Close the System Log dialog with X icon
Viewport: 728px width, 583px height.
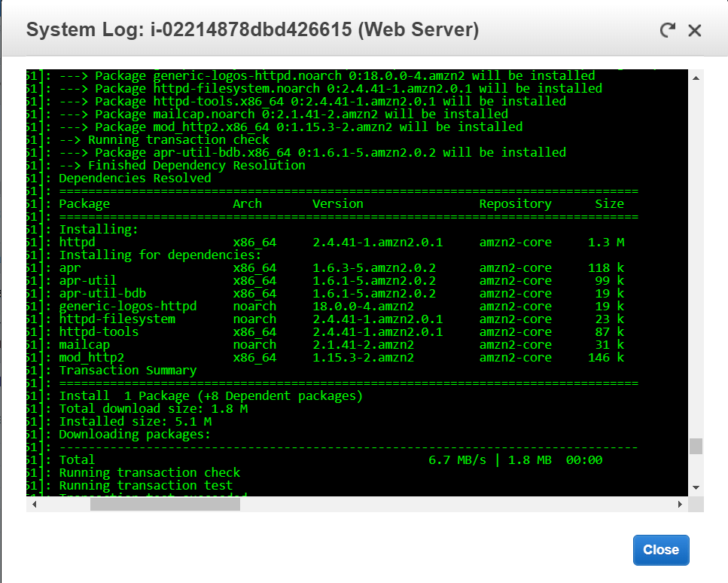pyautogui.click(x=694, y=30)
